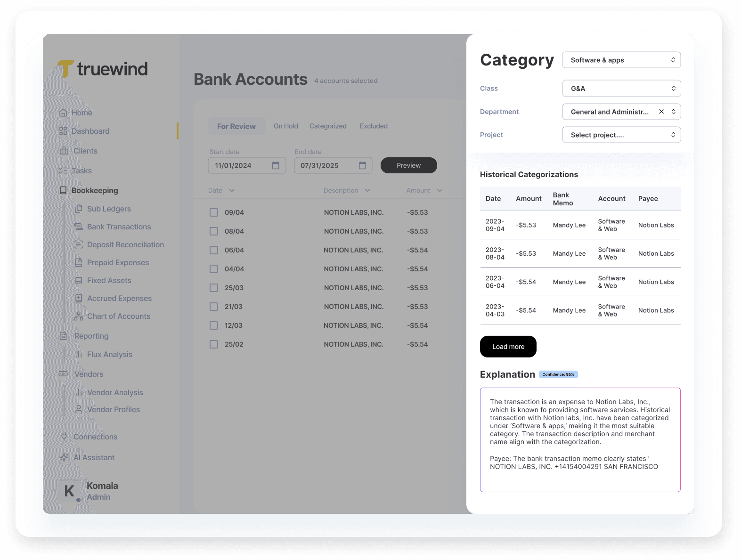Open the End date calendar icon
Screen dimensions: 741x560
tap(362, 165)
